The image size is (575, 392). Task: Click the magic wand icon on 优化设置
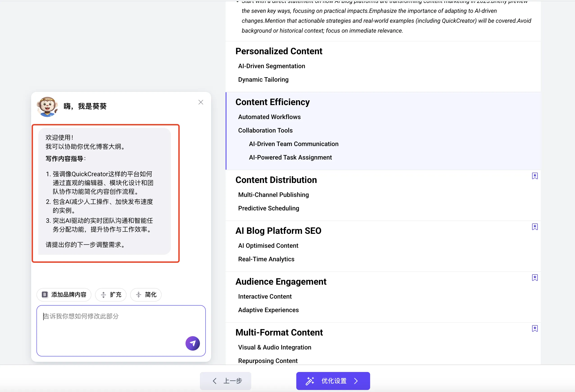[x=310, y=381]
